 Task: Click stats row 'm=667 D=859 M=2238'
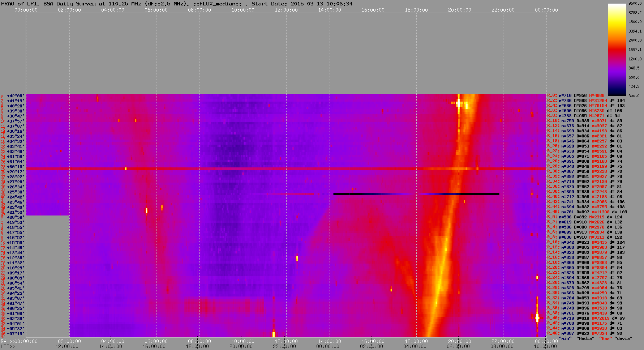point(585,172)
